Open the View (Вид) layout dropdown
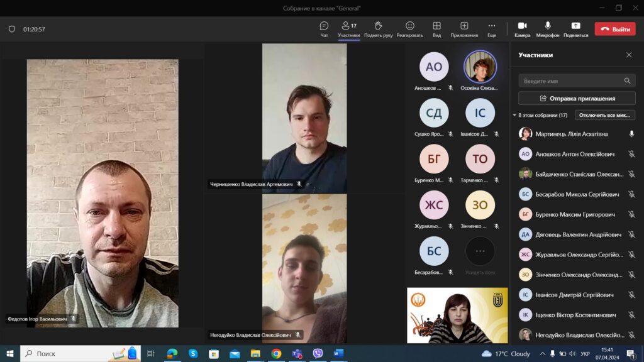This screenshot has height=362, width=644. pyautogui.click(x=436, y=28)
